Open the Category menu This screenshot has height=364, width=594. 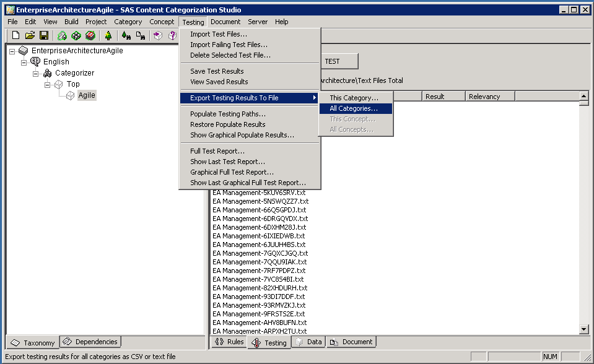128,22
